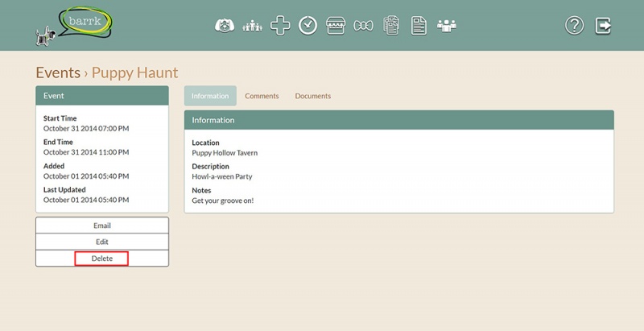Click the store front icon
This screenshot has width=644, height=331.
(x=336, y=26)
